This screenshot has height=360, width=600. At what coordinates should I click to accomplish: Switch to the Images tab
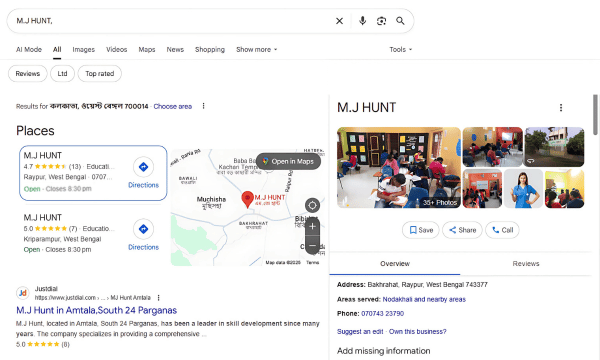coord(83,49)
